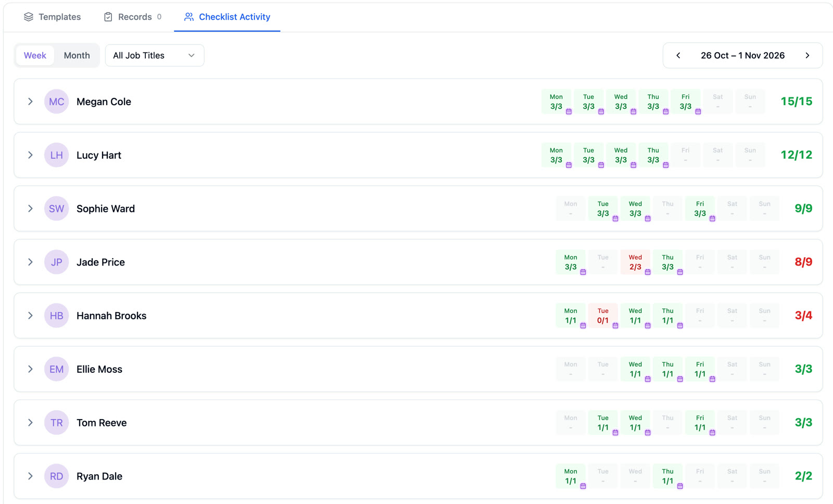Switch view to Month

point(77,55)
